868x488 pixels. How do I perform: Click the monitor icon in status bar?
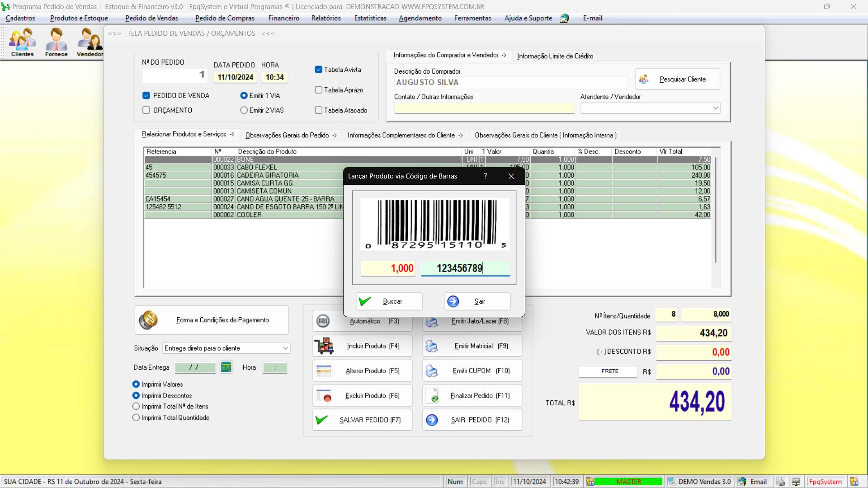click(796, 482)
